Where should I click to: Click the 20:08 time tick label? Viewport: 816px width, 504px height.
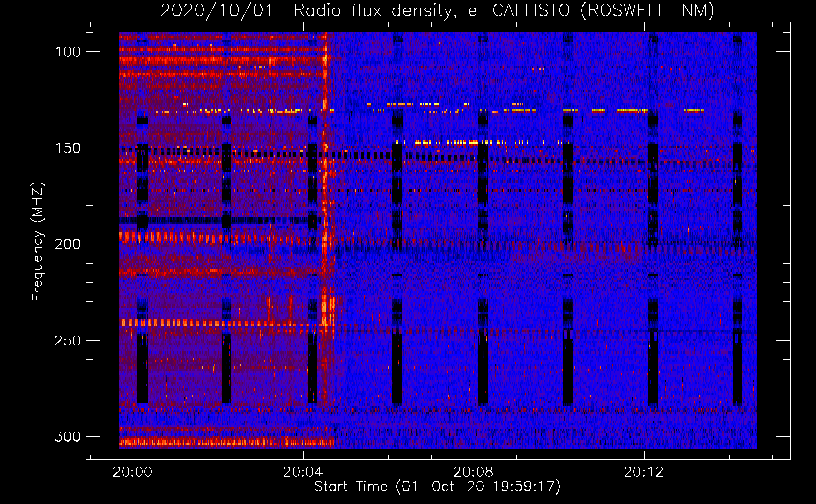474,472
